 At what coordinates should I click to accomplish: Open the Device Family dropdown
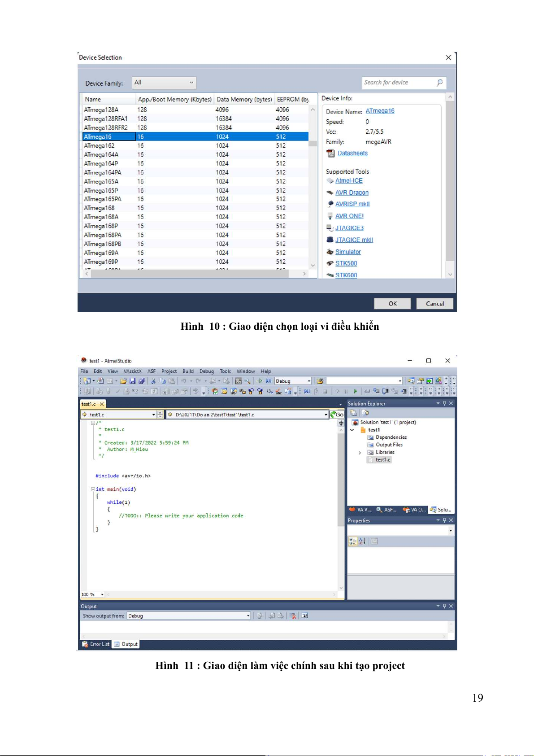click(x=164, y=83)
